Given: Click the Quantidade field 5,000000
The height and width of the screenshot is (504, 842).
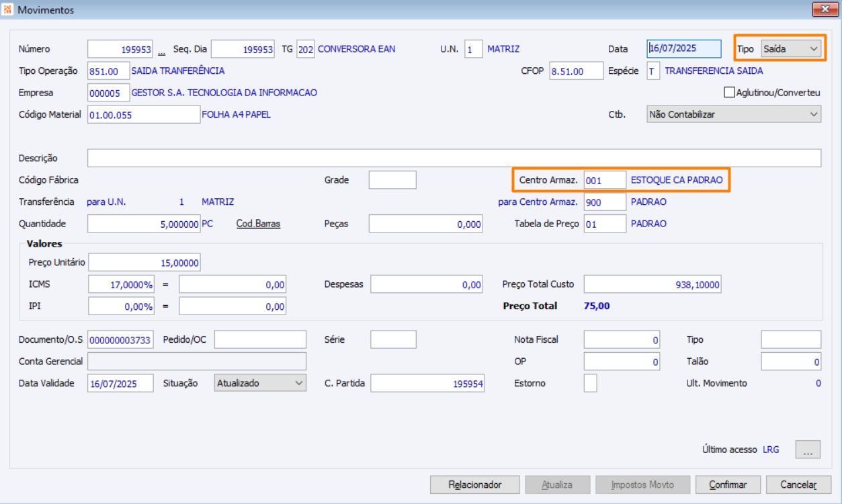Looking at the screenshot, I should tap(144, 224).
